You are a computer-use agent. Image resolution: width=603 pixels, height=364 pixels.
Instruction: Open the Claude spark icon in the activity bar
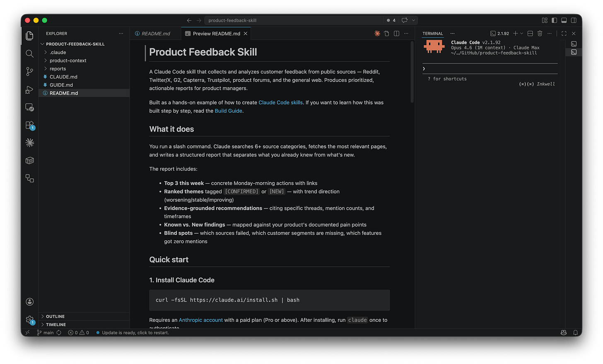pos(29,142)
